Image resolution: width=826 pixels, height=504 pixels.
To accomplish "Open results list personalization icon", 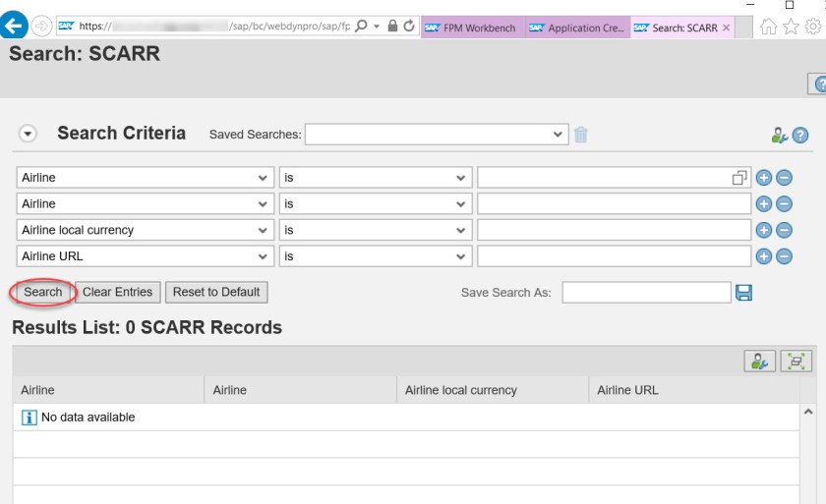I will [x=759, y=362].
